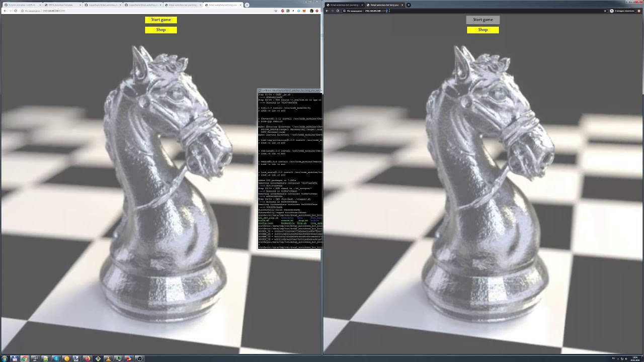Click Shop button in the left browser
This screenshot has width=644, height=362.
click(161, 30)
